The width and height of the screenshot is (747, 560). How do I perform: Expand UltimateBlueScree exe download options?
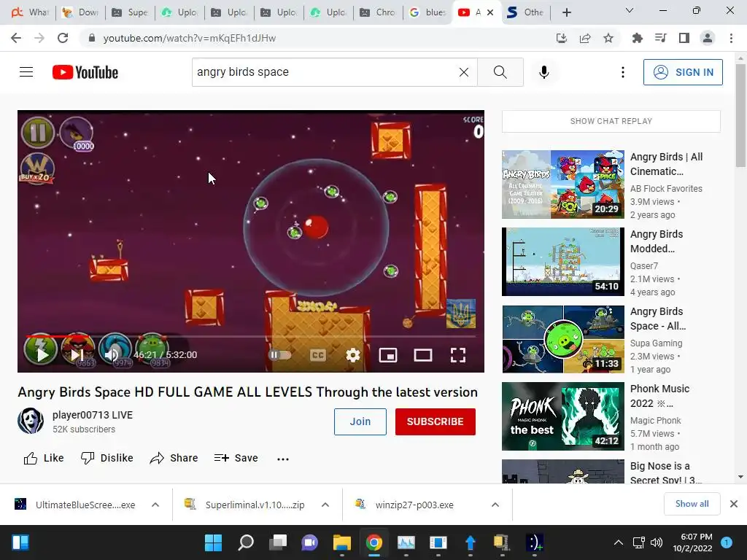155,505
